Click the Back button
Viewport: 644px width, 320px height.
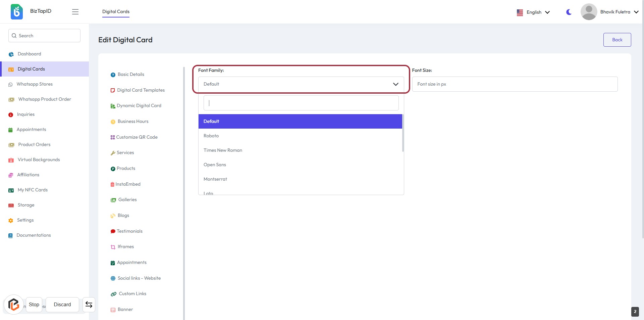pyautogui.click(x=617, y=40)
